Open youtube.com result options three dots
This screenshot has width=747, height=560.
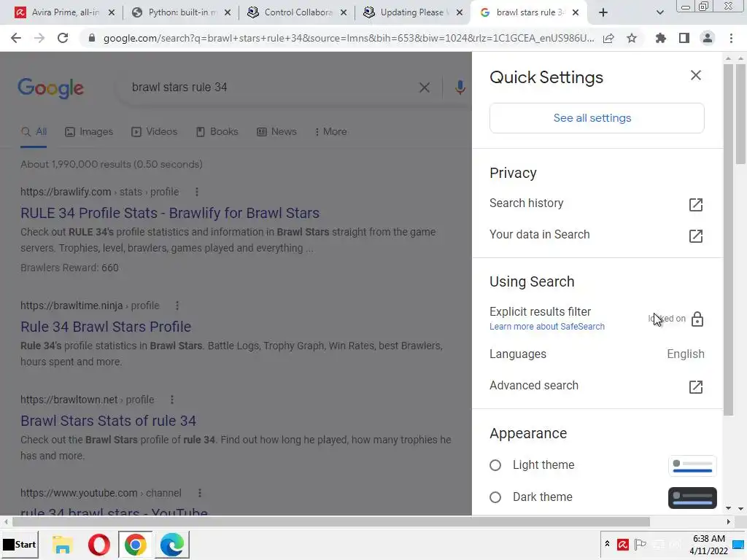click(200, 493)
